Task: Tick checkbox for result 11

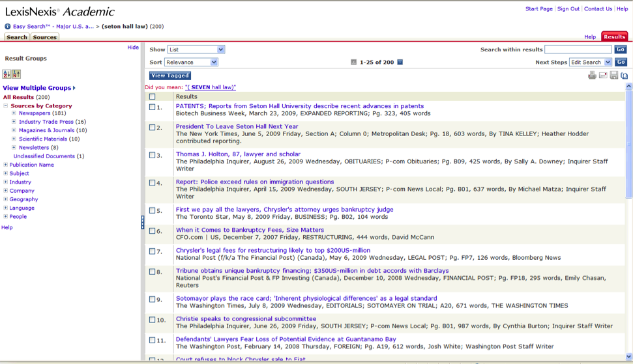Action: pyautogui.click(x=152, y=340)
